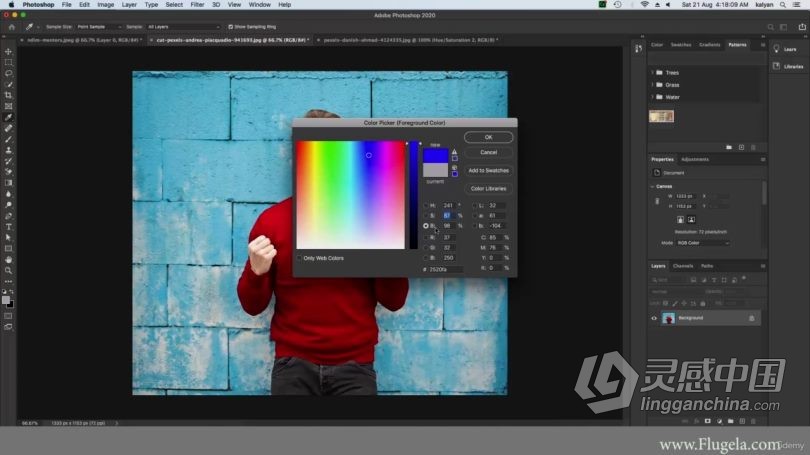810x455 pixels.
Task: Expand the Trees pattern folder
Action: pos(652,73)
